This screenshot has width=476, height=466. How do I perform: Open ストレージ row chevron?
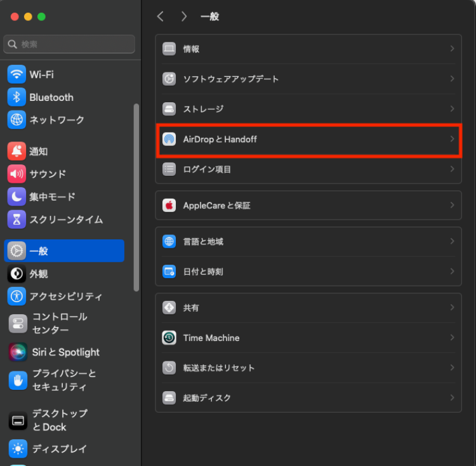coord(452,109)
